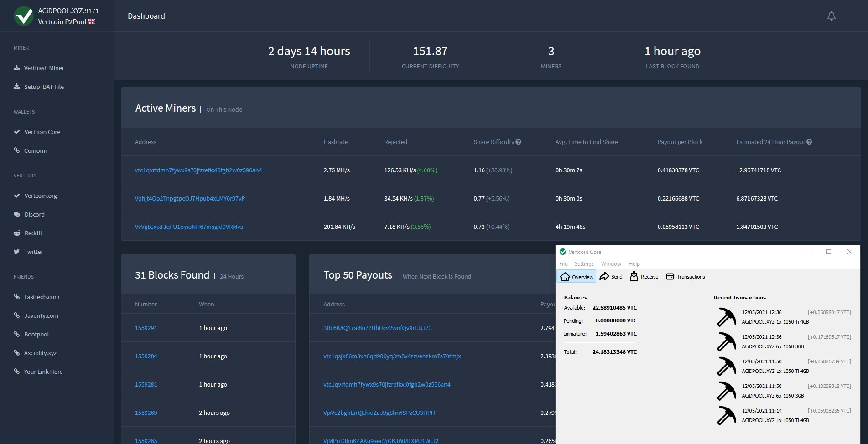Click the Share Difficulty help question icon

click(x=518, y=142)
